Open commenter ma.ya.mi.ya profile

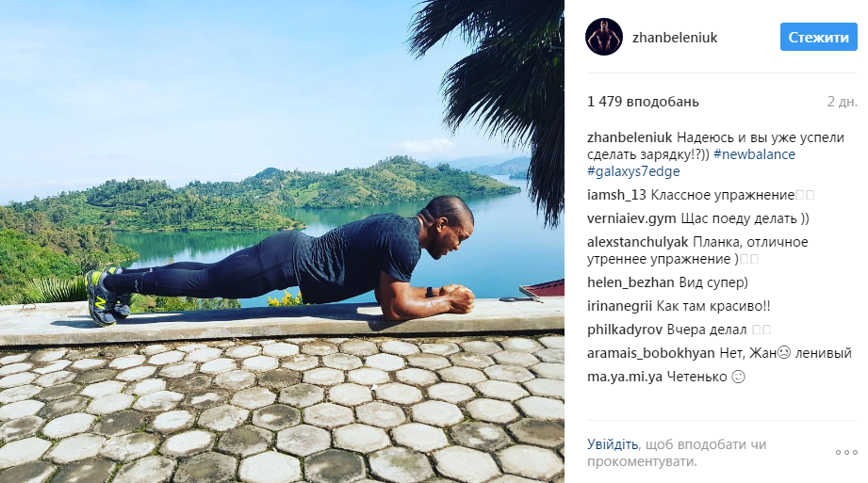[625, 377]
